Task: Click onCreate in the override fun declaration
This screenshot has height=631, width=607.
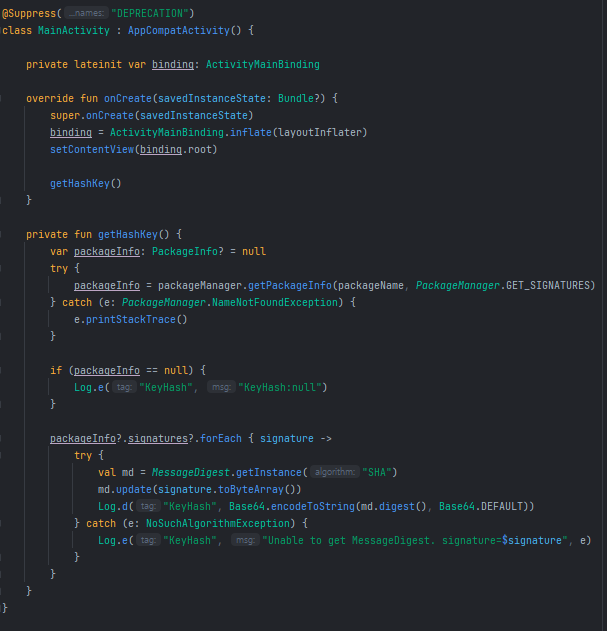Action: pos(128,99)
